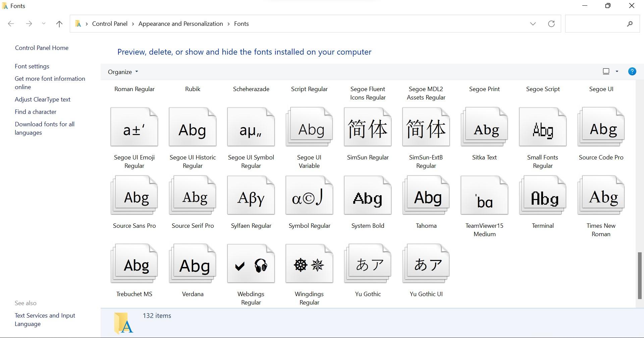Open the Times New Roman font family
This screenshot has width=644, height=338.
600,195
